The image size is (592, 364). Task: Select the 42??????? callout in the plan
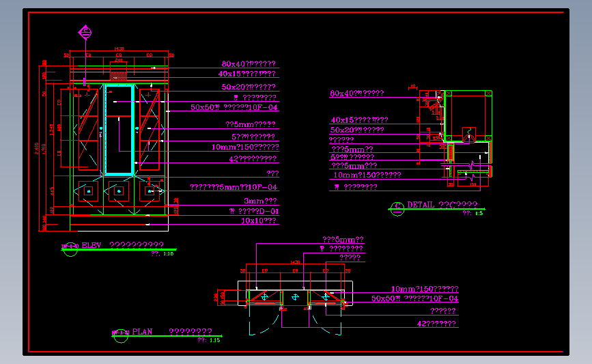436,324
